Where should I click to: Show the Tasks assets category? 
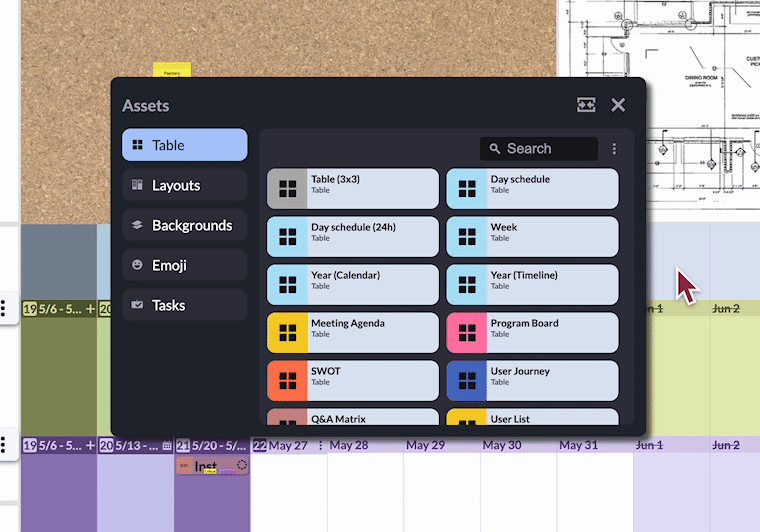coord(184,305)
